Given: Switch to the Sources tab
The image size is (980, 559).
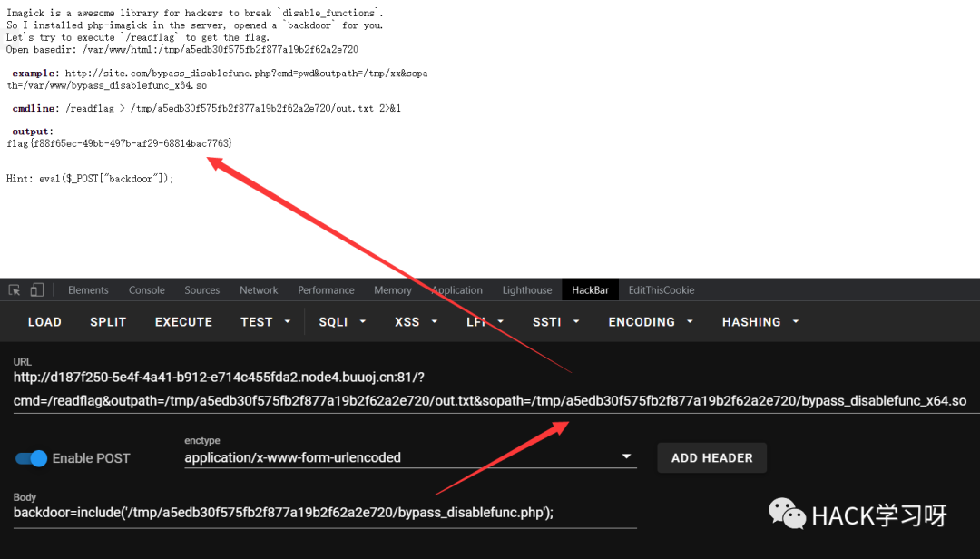Looking at the screenshot, I should [201, 290].
